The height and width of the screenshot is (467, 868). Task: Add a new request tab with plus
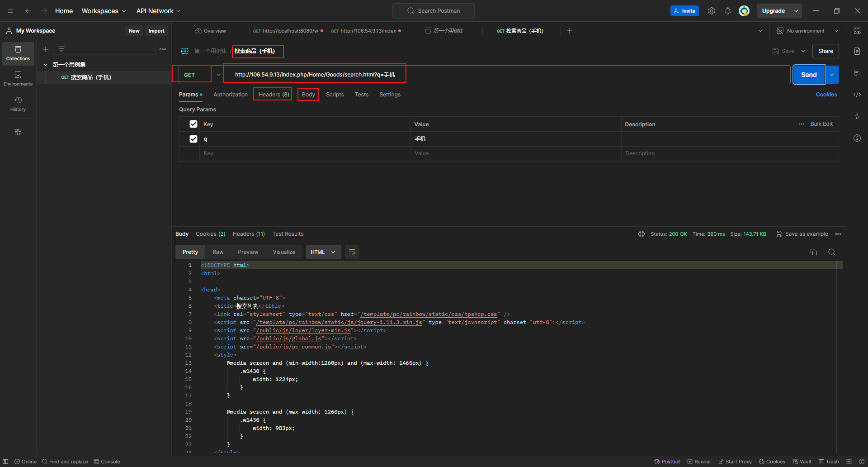570,31
